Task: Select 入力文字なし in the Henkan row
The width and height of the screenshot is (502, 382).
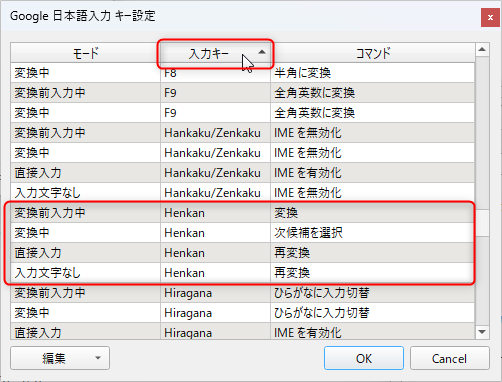Action: (x=86, y=273)
